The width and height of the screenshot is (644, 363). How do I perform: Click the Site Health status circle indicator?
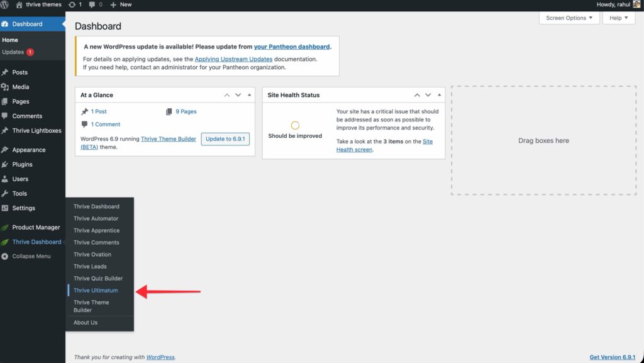click(x=295, y=125)
